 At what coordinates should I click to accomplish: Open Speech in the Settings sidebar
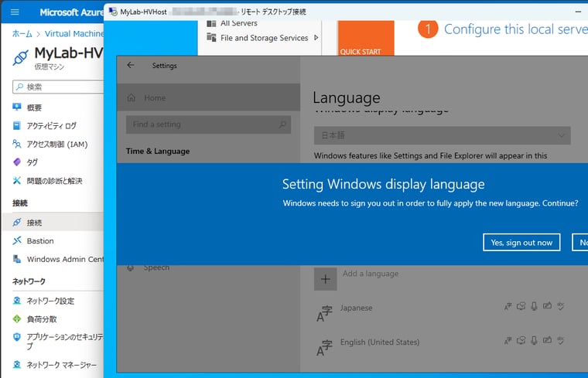pyautogui.click(x=156, y=267)
